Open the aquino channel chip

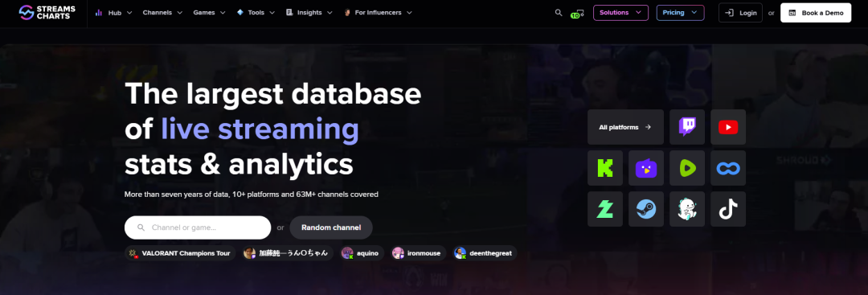[362, 253]
